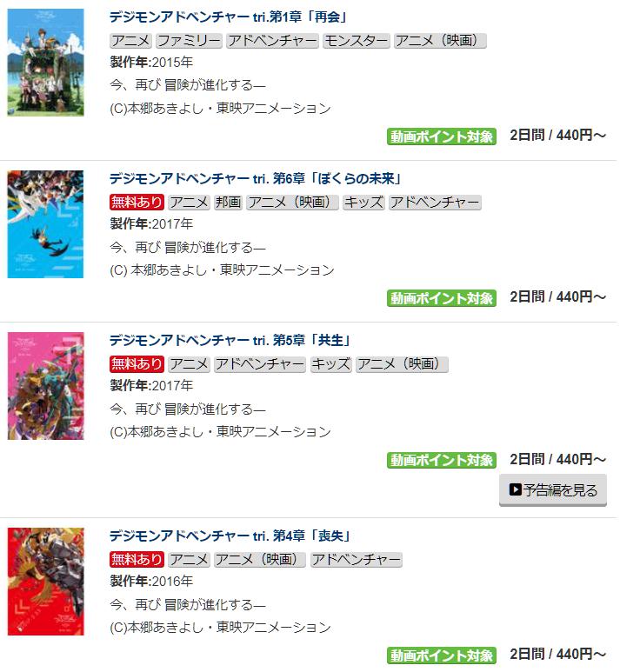Screen dimensions: 620x672
Task: Click the 2日間 / 440円〜 price for 第6章
Action: [557, 297]
